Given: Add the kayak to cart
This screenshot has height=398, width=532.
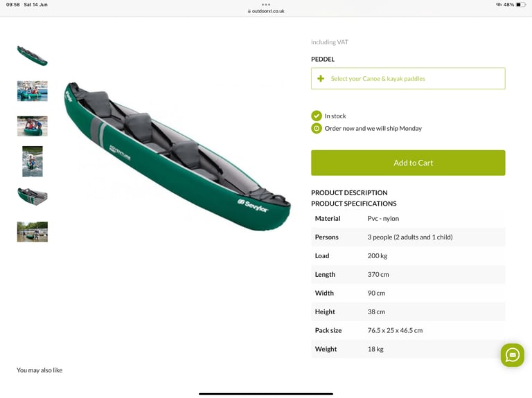Looking at the screenshot, I should coord(408,163).
